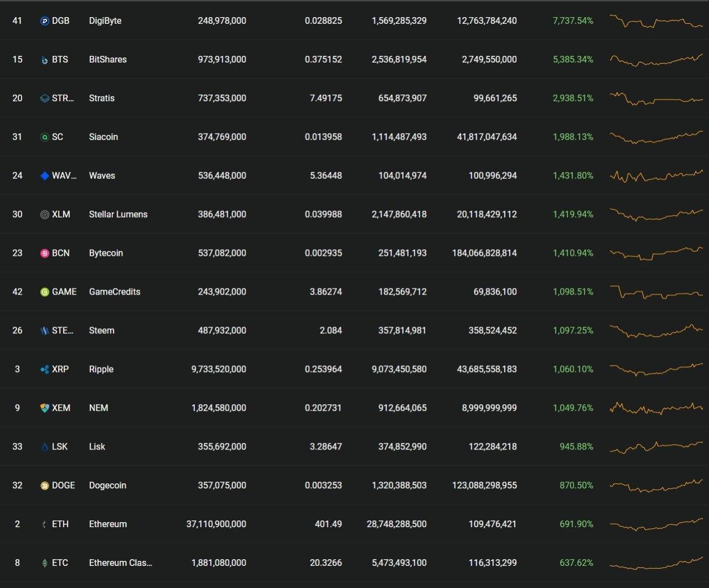Viewport: 709px width, 588px height.
Task: Open the Ethereum coin name link
Action: pos(108,524)
